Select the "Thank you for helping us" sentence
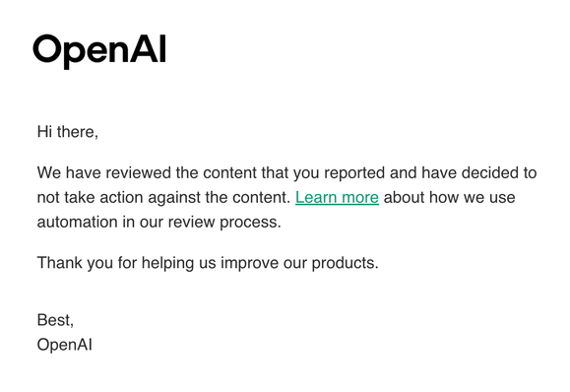This screenshot has height=392, width=570. tap(208, 263)
